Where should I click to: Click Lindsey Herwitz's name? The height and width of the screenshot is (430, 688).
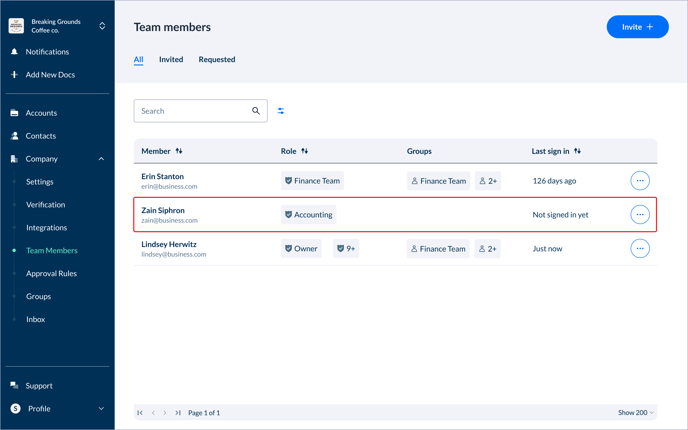[169, 244]
